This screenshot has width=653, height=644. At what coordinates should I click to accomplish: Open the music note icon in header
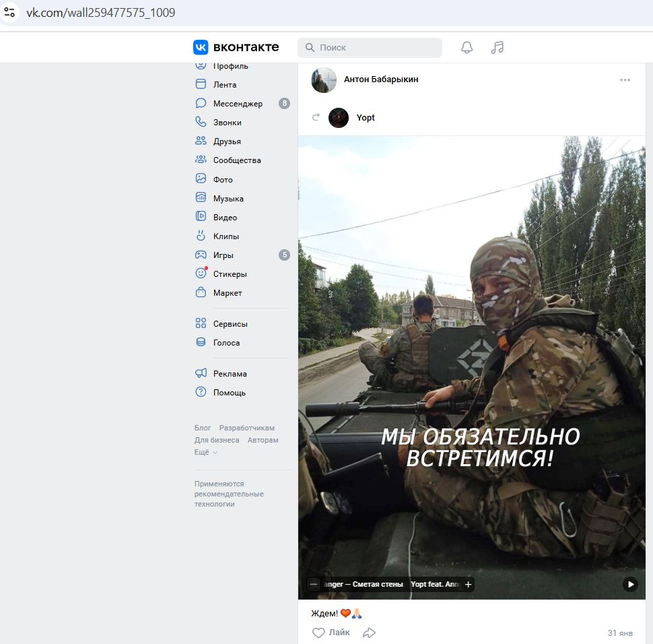click(x=497, y=47)
